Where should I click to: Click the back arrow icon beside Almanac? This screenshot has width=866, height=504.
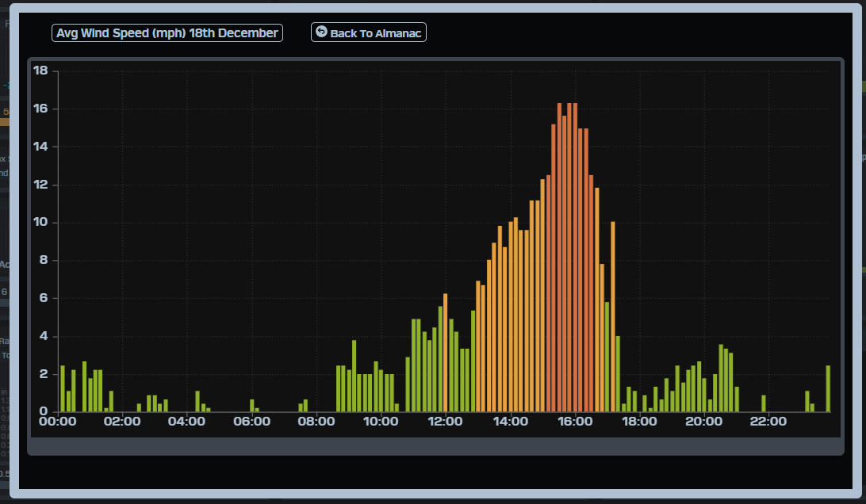321,32
